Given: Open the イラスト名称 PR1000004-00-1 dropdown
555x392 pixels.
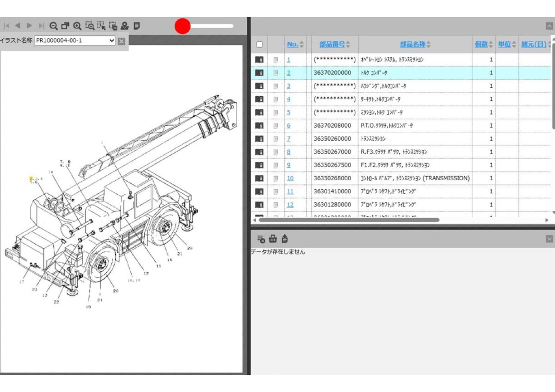Looking at the screenshot, I should 75,41.
